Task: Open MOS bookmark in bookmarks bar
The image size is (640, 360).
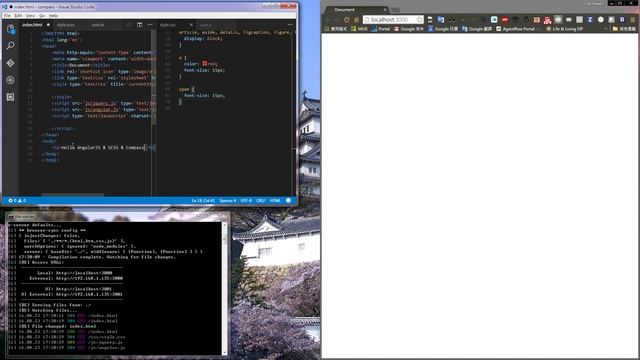Action: tap(359, 29)
